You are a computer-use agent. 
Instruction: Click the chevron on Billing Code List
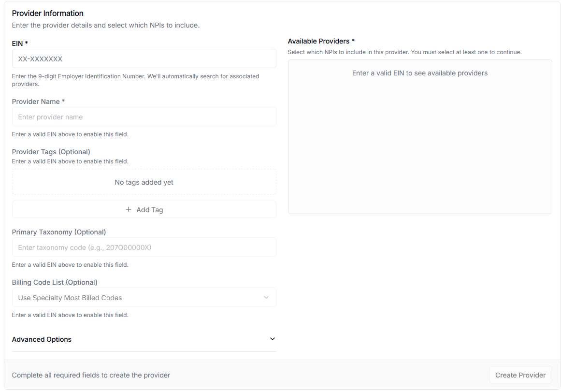point(266,297)
